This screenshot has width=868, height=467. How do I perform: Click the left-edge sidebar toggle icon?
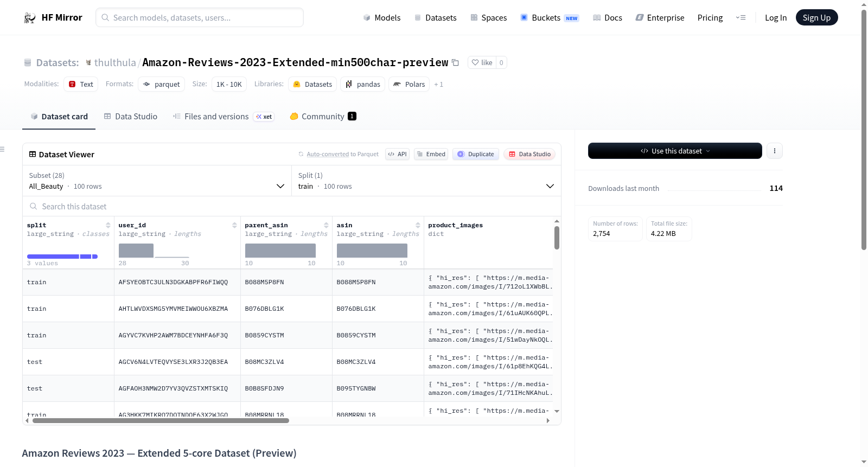pos(2,149)
